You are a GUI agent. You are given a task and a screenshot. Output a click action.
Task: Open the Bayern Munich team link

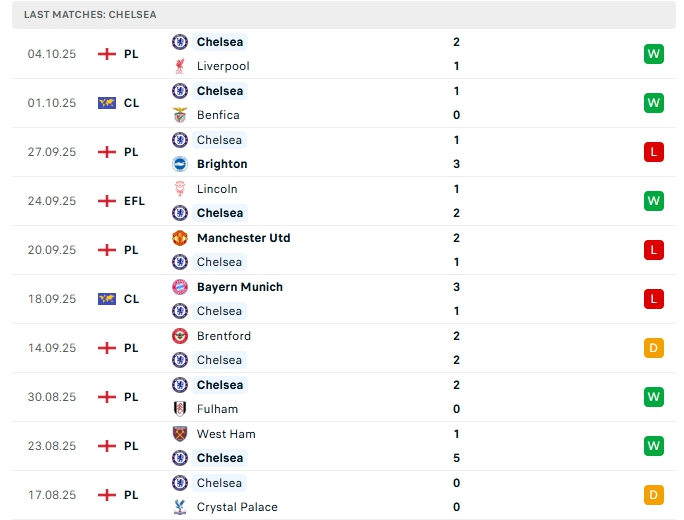click(240, 287)
